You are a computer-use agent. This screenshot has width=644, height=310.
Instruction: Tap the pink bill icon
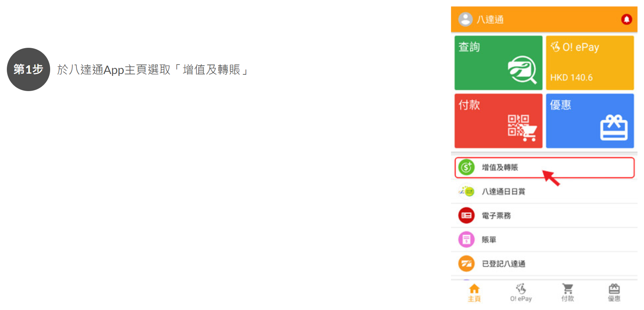click(x=466, y=240)
